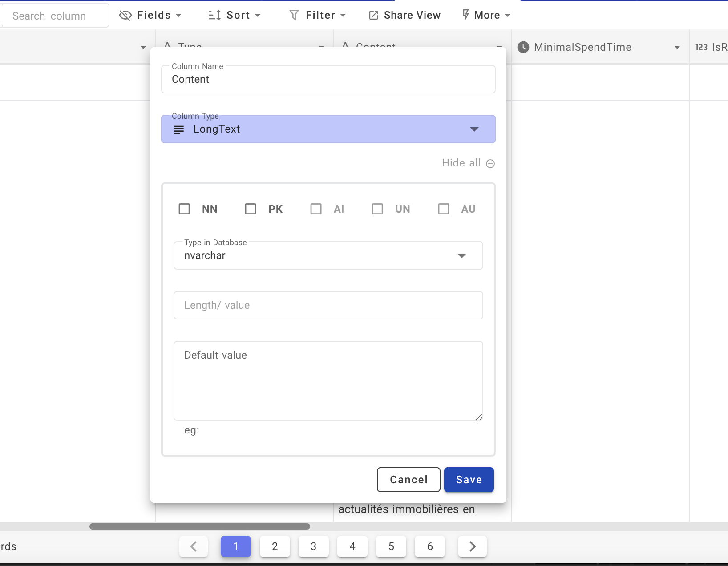Check the PK checkbox

click(251, 209)
